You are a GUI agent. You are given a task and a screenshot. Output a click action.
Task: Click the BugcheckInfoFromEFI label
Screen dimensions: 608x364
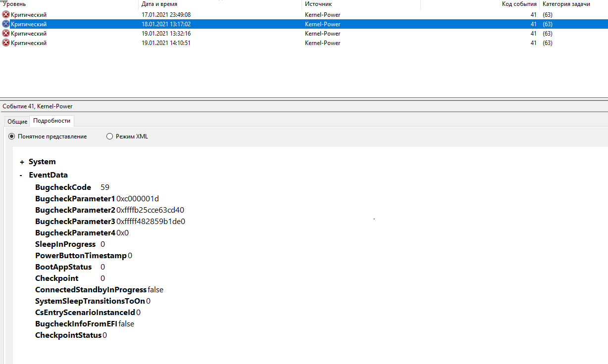pos(76,324)
